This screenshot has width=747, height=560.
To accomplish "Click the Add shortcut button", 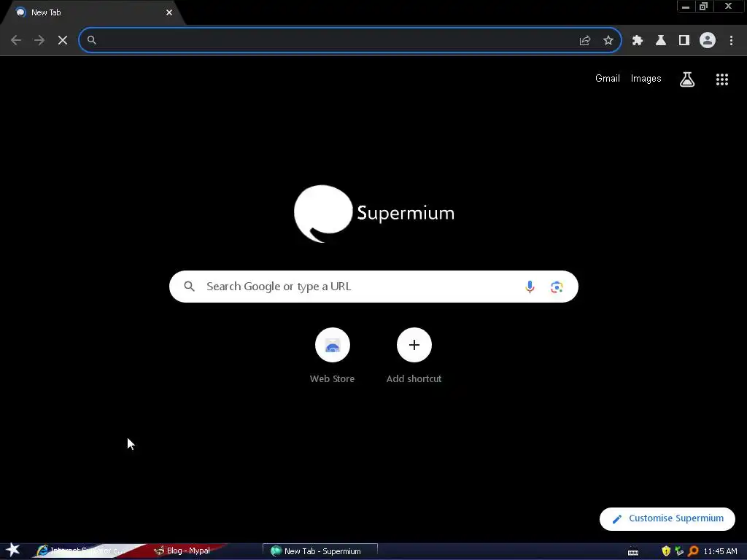I will 414,356.
